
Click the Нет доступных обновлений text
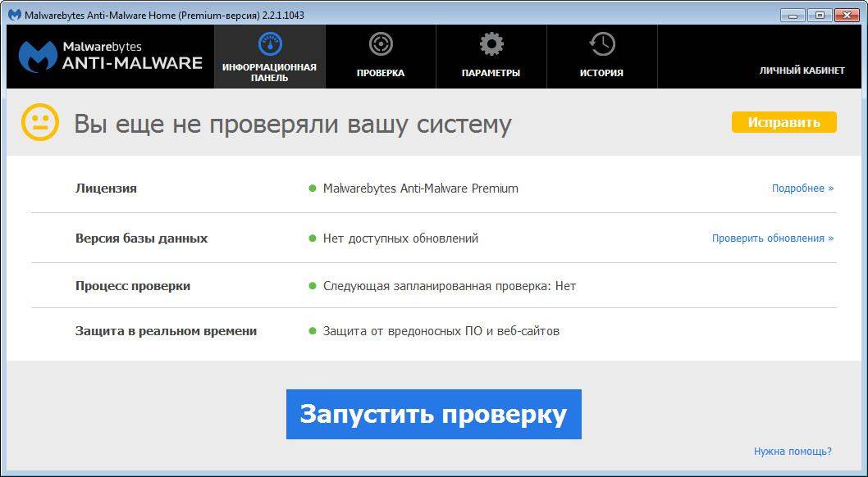click(401, 238)
